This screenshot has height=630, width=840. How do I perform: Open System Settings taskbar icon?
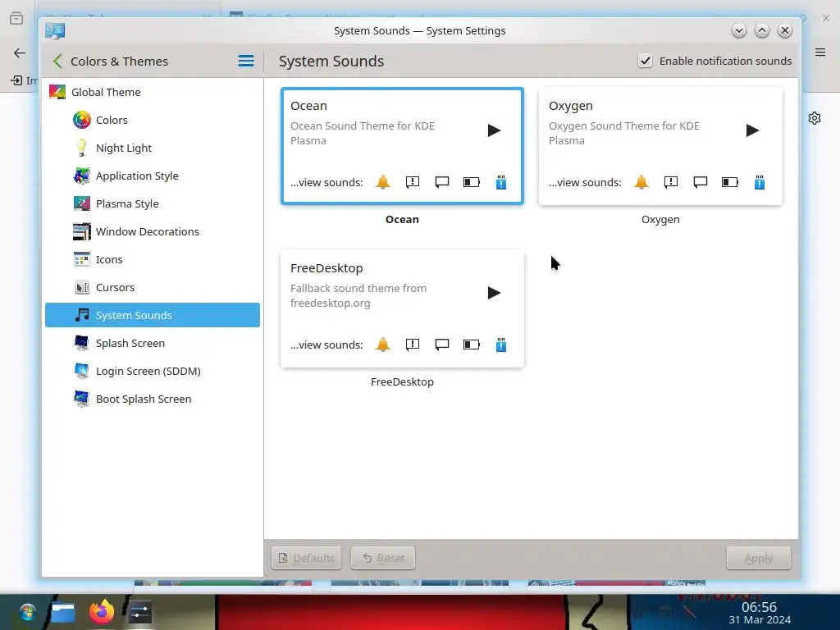[x=139, y=612]
